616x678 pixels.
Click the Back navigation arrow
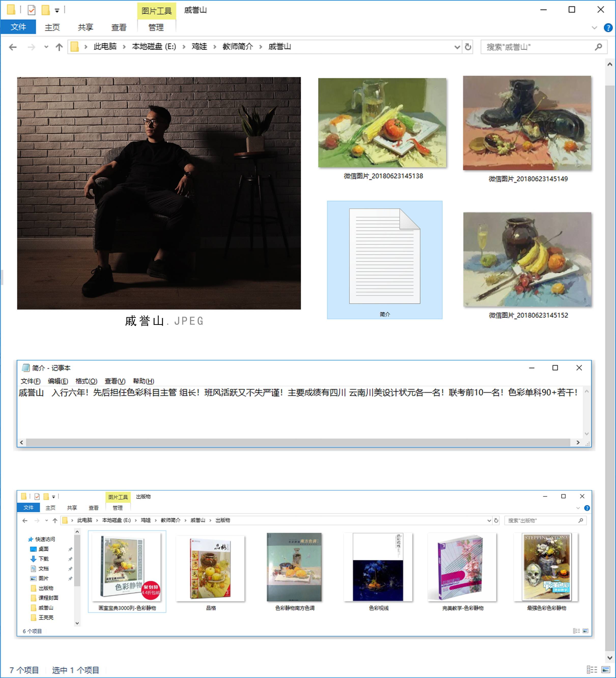pos(13,47)
